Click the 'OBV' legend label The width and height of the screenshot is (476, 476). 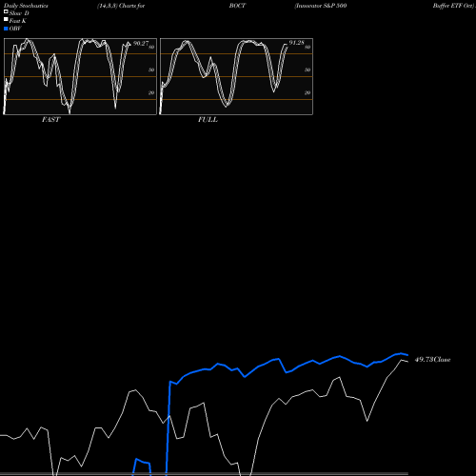[x=15, y=29]
